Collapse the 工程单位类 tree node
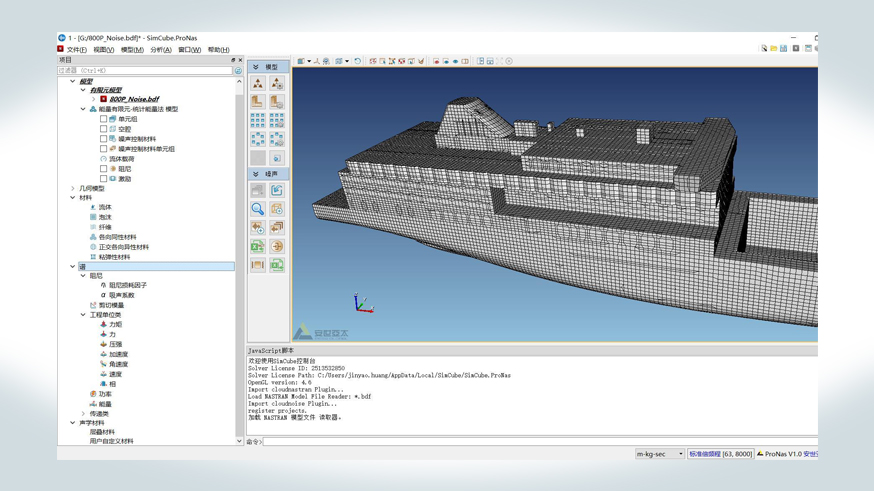The image size is (874, 491). click(x=83, y=315)
